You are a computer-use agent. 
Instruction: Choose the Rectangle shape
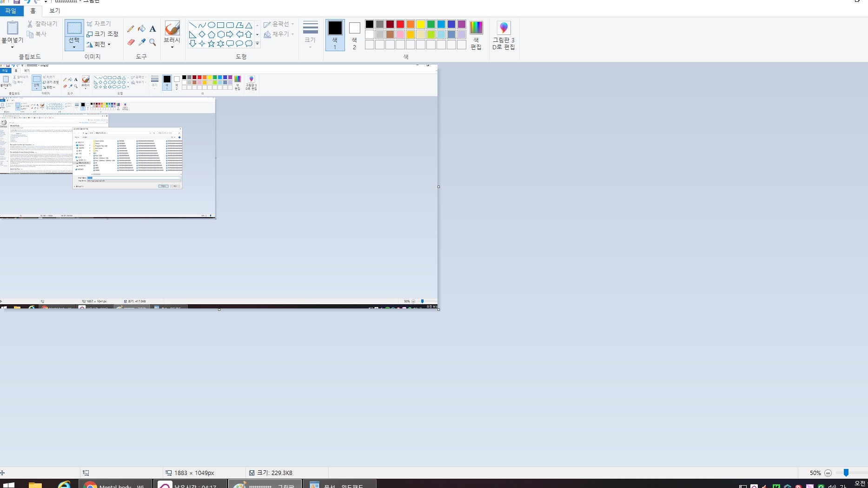point(220,25)
